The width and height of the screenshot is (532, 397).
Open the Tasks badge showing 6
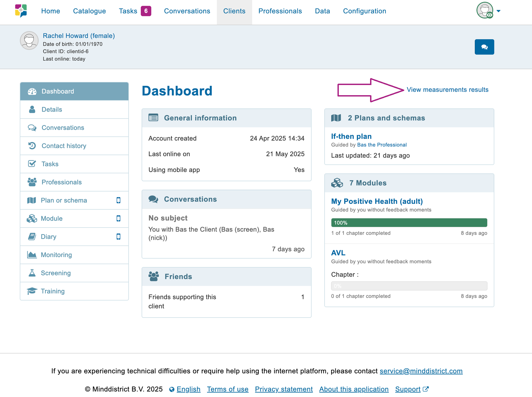pyautogui.click(x=146, y=11)
